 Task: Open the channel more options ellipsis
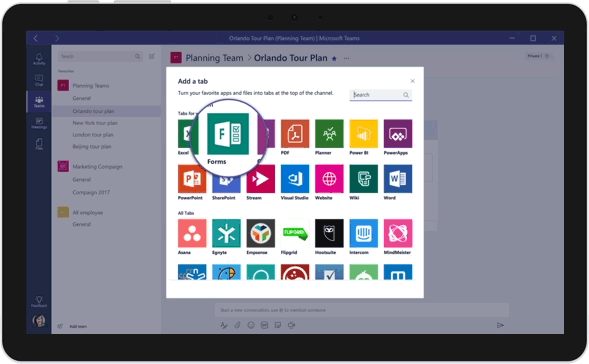[x=346, y=58]
